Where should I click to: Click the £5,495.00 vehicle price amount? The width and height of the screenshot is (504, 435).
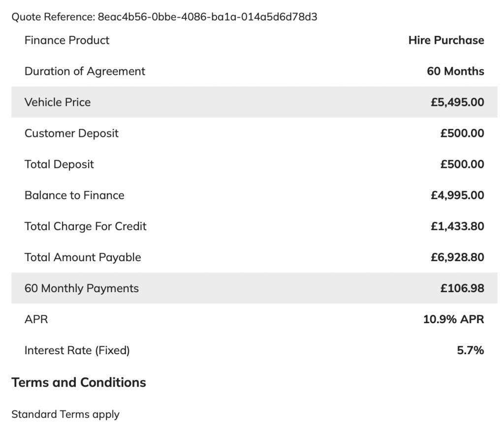[x=457, y=102]
